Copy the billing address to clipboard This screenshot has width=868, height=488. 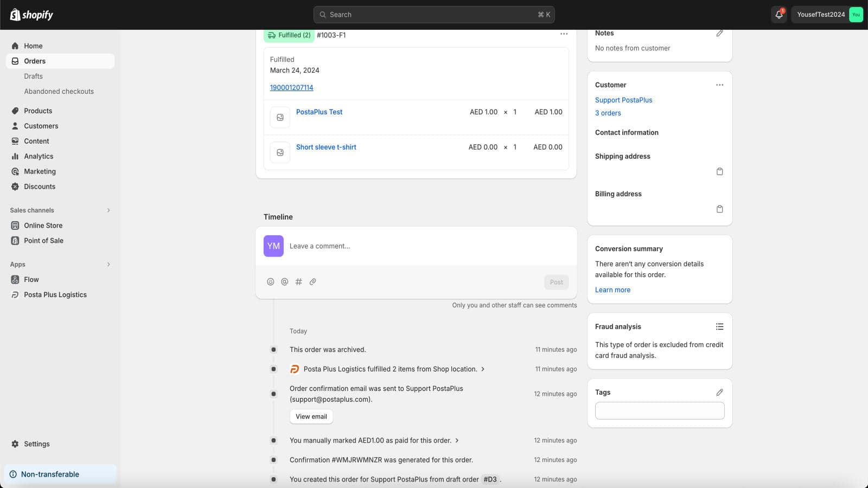point(719,209)
